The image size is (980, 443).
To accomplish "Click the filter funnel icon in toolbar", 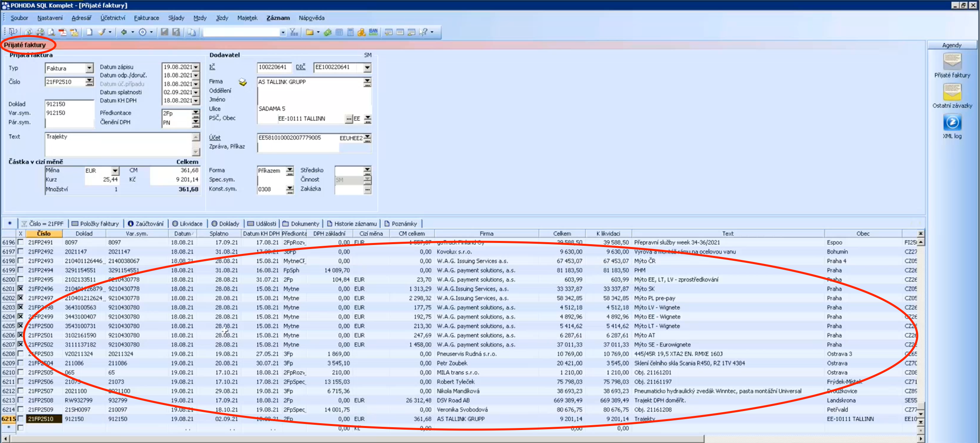I will [x=294, y=32].
